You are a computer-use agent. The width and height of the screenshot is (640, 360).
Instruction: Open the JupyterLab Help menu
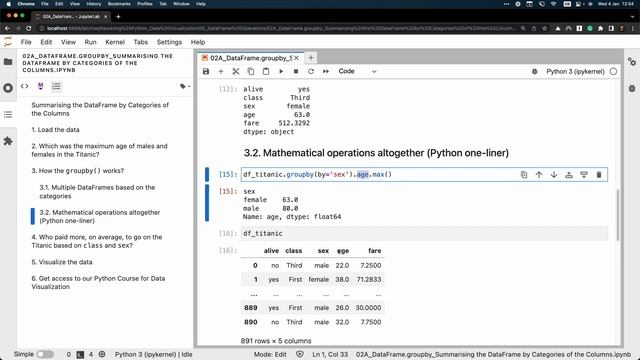click(198, 42)
